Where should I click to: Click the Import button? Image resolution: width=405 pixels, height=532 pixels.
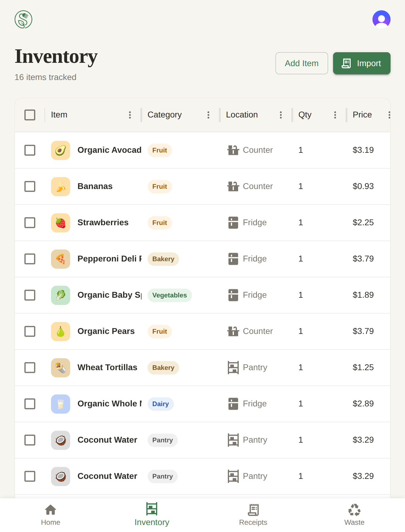coord(362,63)
